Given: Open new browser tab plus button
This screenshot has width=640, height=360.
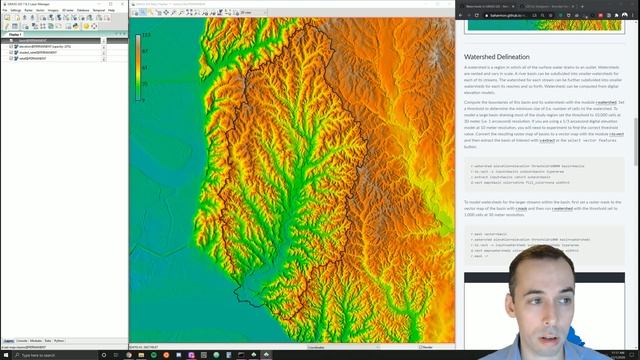Looking at the screenshot, I should point(582,6).
